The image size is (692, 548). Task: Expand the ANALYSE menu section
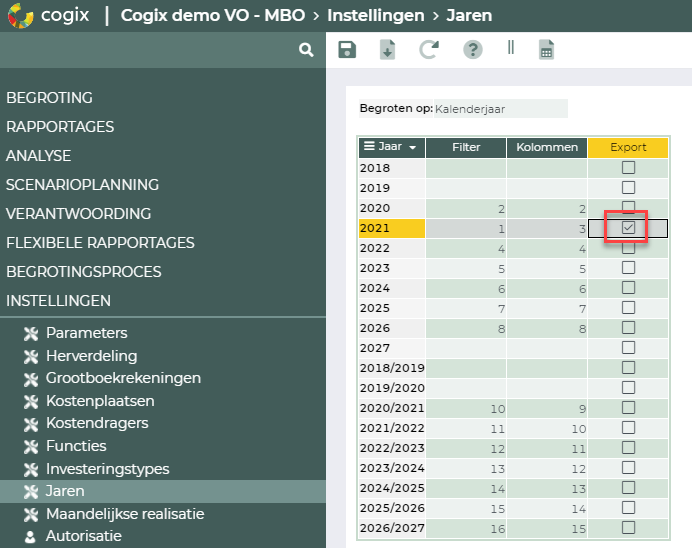tap(38, 156)
